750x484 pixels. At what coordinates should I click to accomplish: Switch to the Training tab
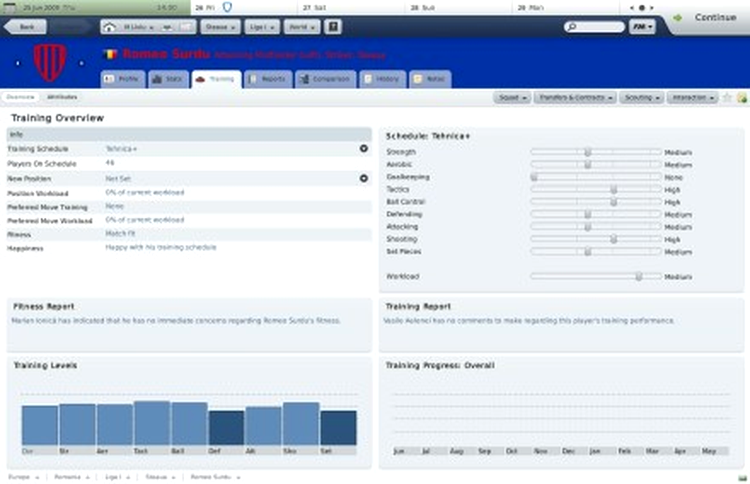click(216, 79)
